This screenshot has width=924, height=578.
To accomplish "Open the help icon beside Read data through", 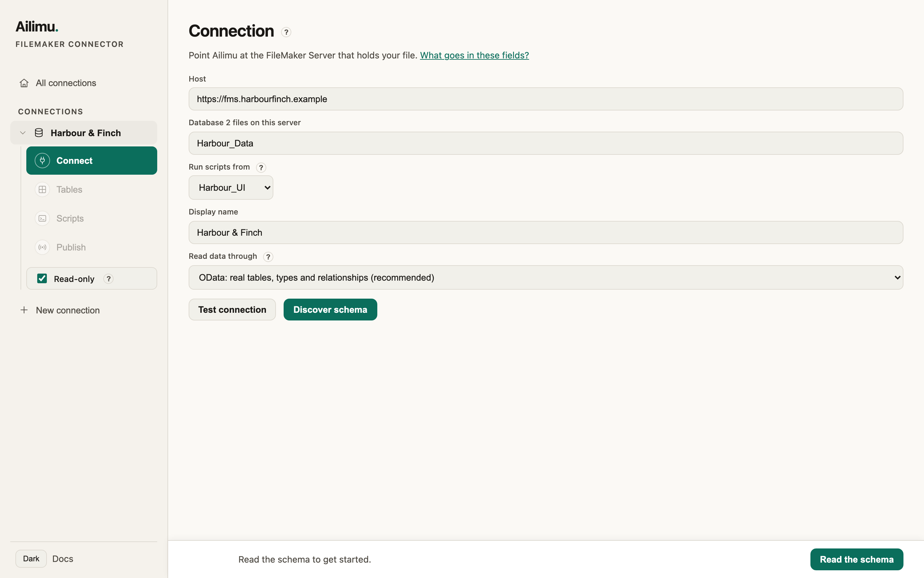I will (268, 257).
